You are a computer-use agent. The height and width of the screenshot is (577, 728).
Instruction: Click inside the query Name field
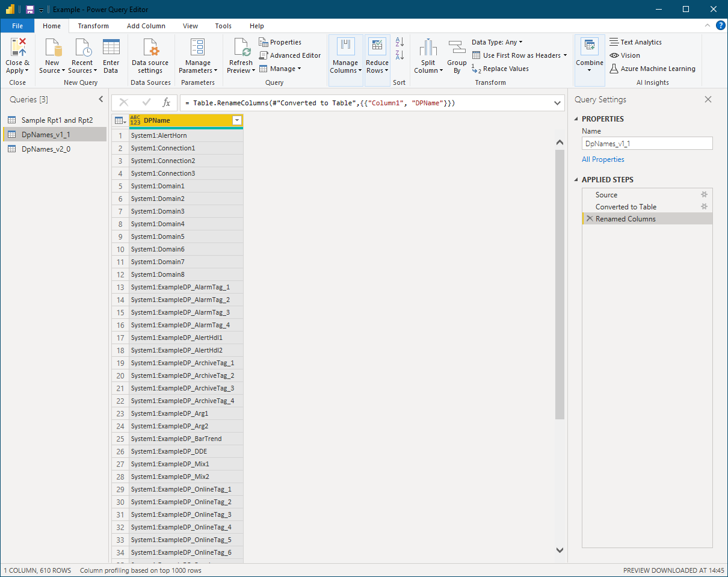point(647,143)
